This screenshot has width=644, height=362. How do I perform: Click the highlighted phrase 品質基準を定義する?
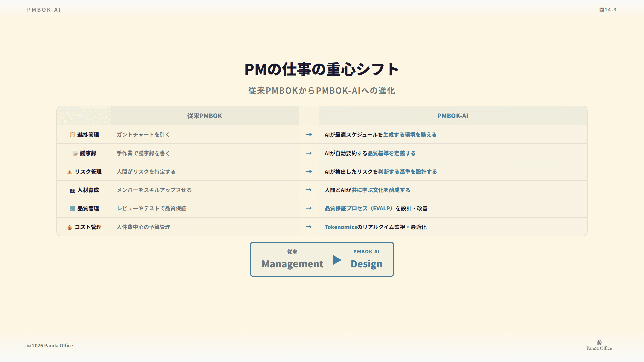click(391, 153)
